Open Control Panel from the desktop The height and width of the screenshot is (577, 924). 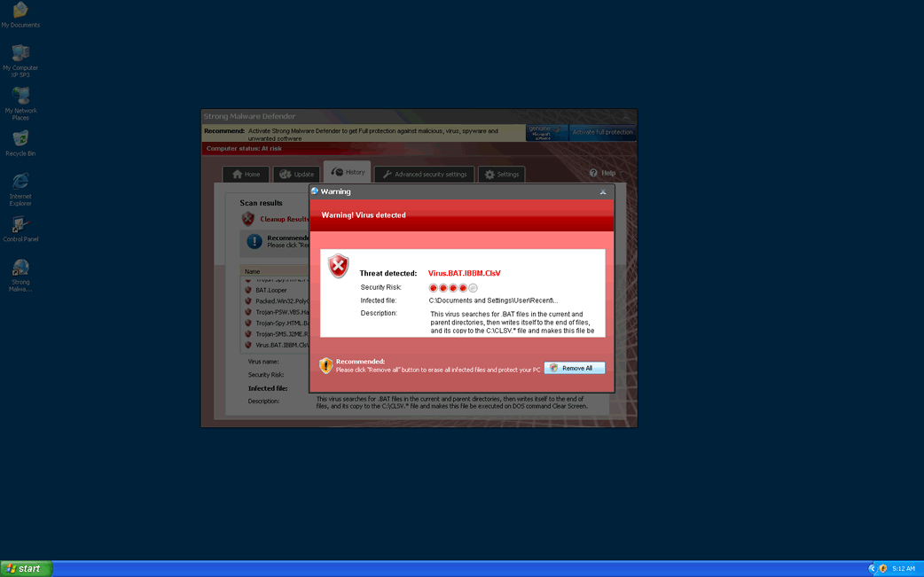[20, 226]
